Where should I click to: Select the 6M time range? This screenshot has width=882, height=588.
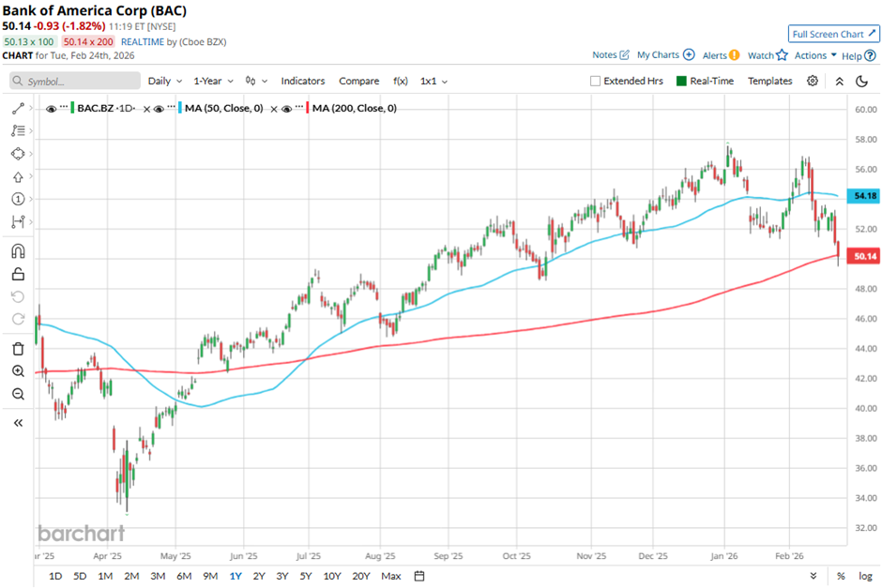(184, 575)
